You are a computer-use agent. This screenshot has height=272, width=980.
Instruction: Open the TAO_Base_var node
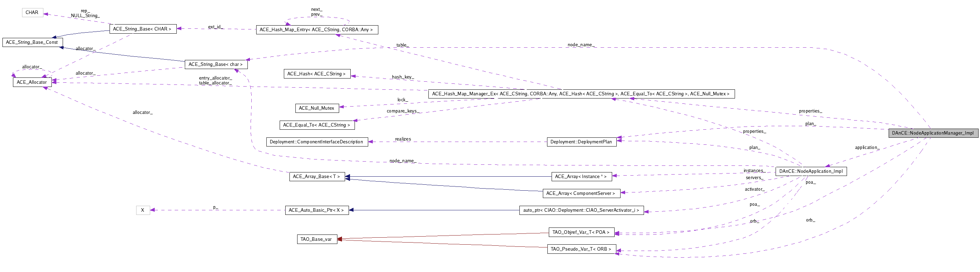coord(317,239)
